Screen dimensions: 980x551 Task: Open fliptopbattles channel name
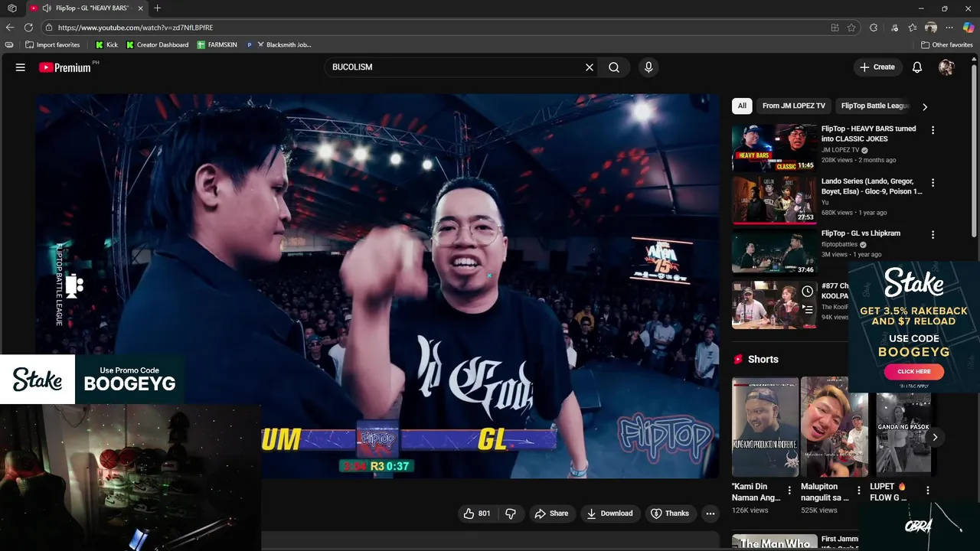coord(839,245)
